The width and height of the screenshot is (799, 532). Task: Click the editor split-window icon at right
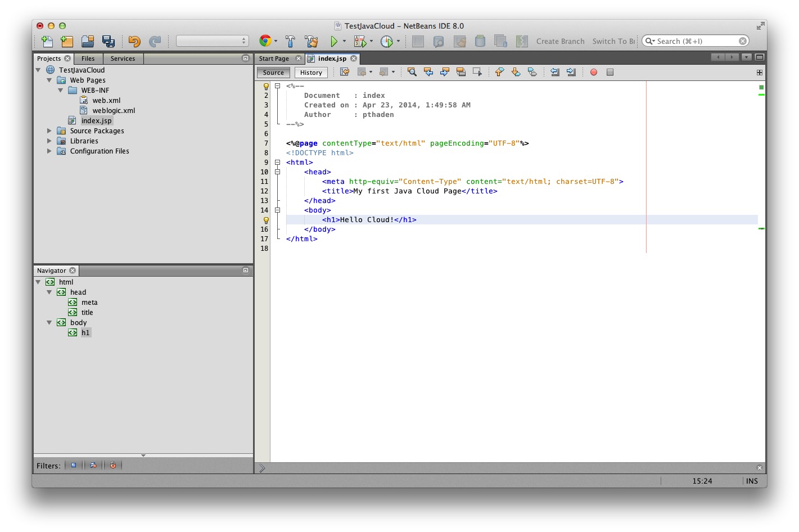(x=760, y=72)
